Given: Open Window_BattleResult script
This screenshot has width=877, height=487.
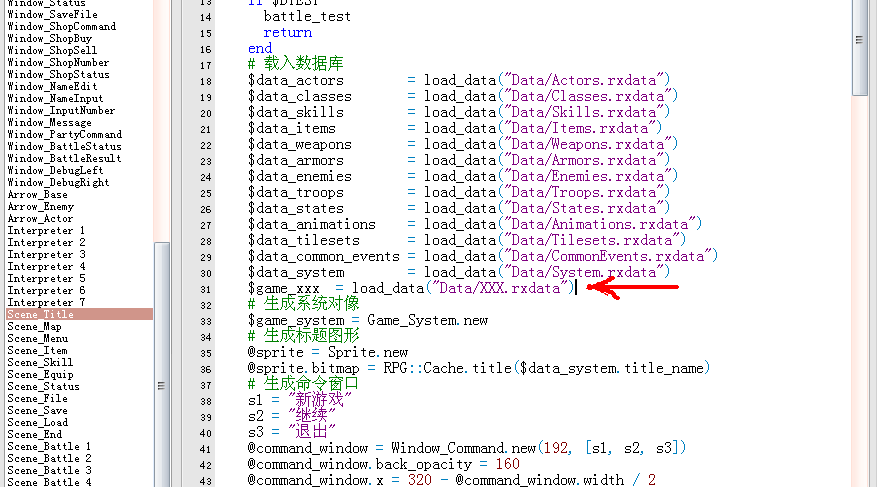Looking at the screenshot, I should tap(64, 159).
